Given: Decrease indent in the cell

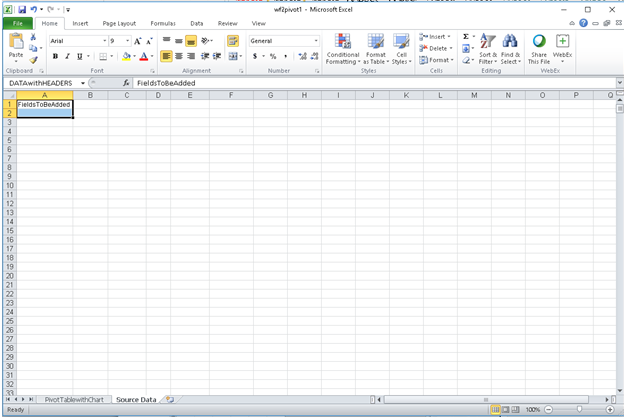Looking at the screenshot, I should click(x=205, y=56).
